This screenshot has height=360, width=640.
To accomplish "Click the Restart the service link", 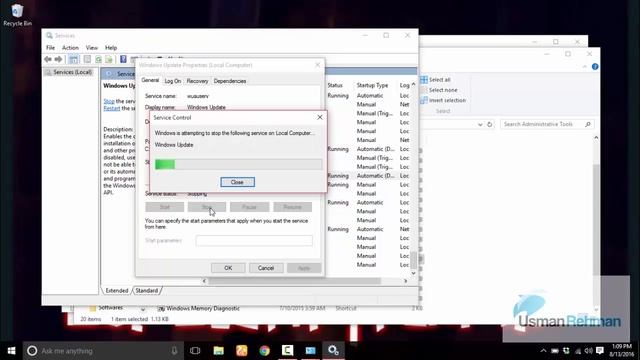I will coord(112,109).
